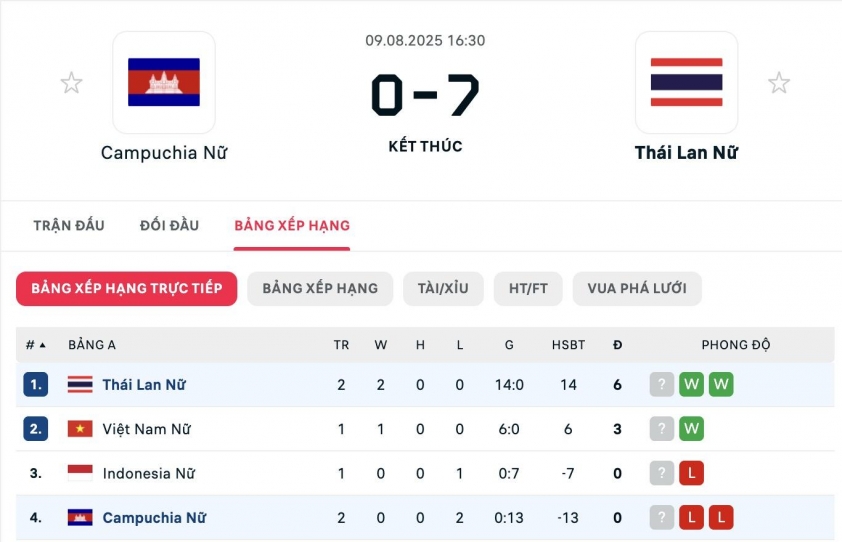Click the Thailand flag team logo
Screen dimensions: 842x542
[687, 83]
